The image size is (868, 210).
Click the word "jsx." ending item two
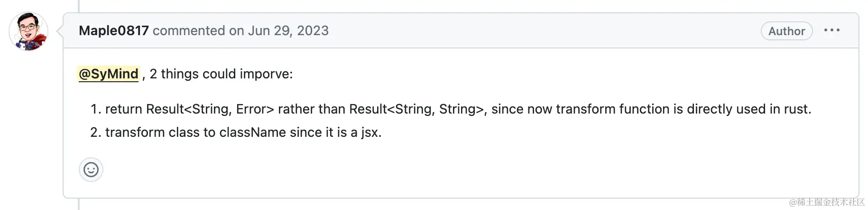(x=371, y=133)
